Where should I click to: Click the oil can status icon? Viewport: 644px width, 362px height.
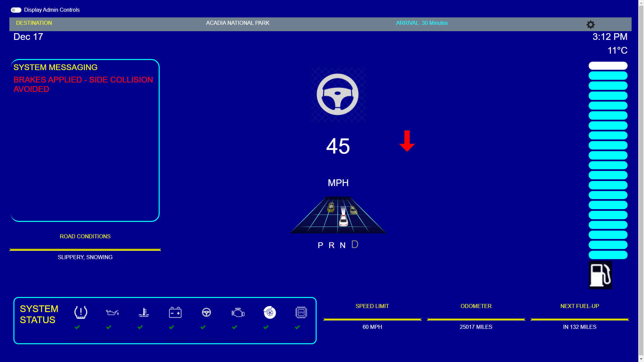[112, 312]
